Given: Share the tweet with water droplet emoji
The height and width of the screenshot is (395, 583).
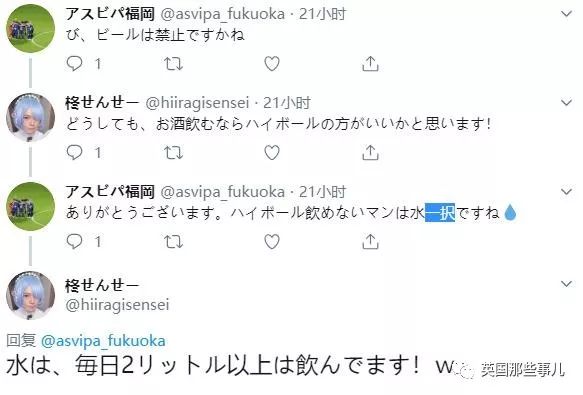Looking at the screenshot, I should [370, 242].
